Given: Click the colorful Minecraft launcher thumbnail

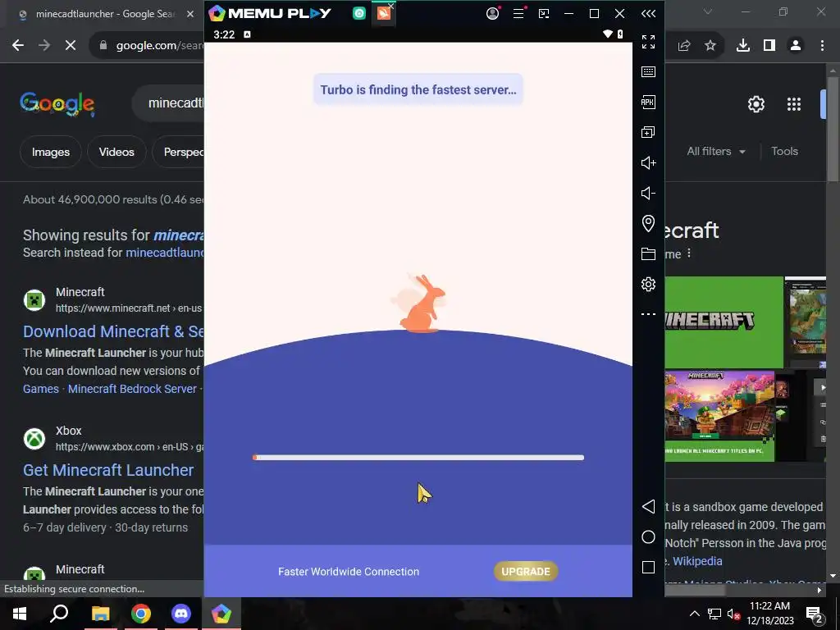Looking at the screenshot, I should tap(719, 416).
